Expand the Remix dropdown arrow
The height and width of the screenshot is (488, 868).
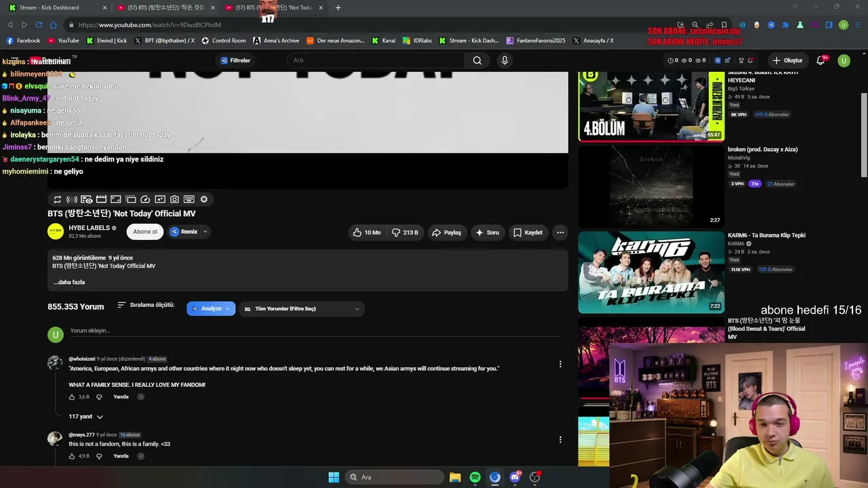[205, 232]
